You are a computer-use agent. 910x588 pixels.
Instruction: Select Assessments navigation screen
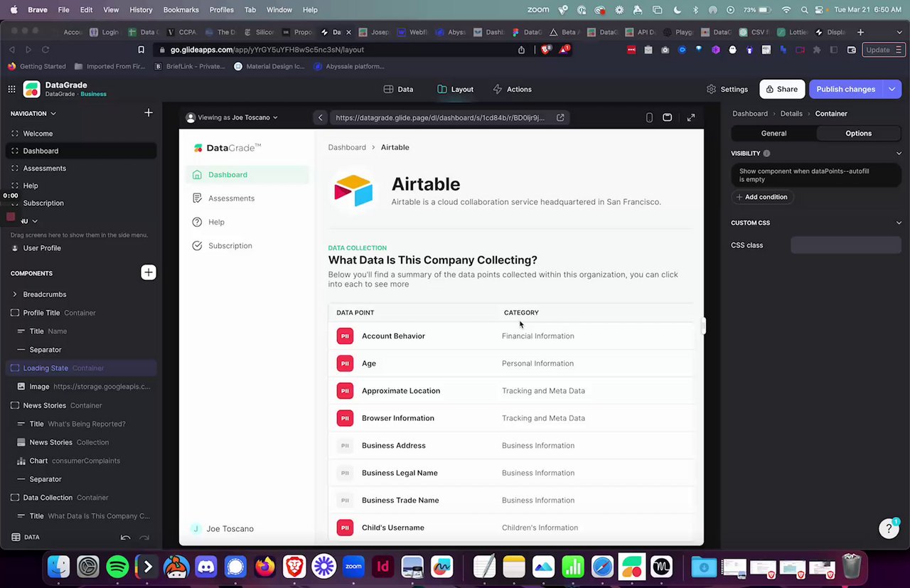pos(81,169)
